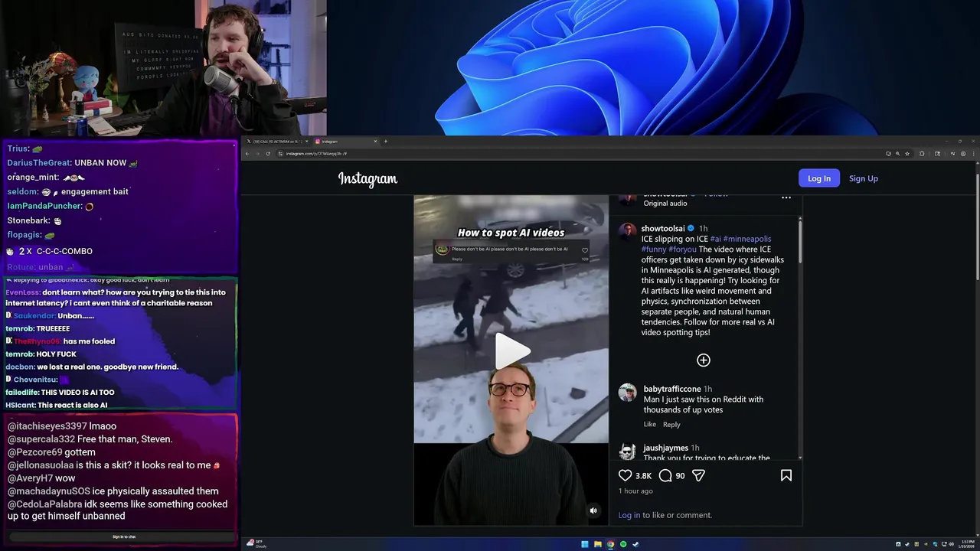Click babytrafficcone's avatar image
Image resolution: width=980 pixels, height=551 pixels.
tap(627, 393)
